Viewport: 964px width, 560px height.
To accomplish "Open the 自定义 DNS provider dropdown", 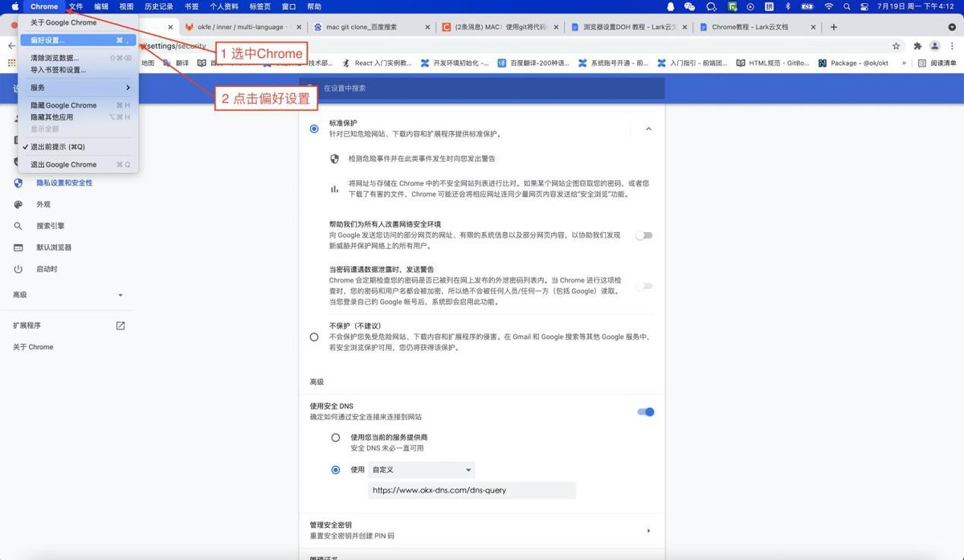I will pos(422,470).
